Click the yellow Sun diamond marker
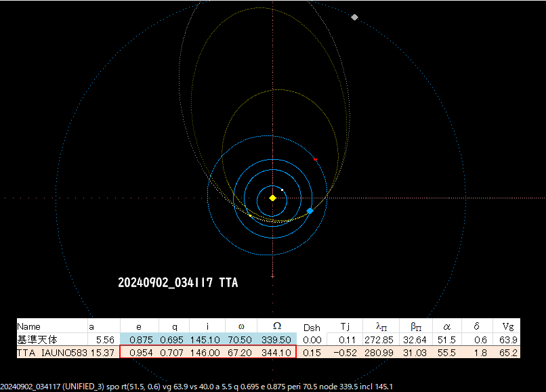 272,198
